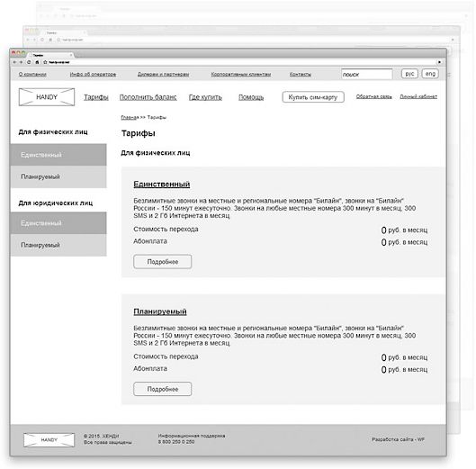
Task: Click the HANDY logo in footer
Action: point(49,440)
